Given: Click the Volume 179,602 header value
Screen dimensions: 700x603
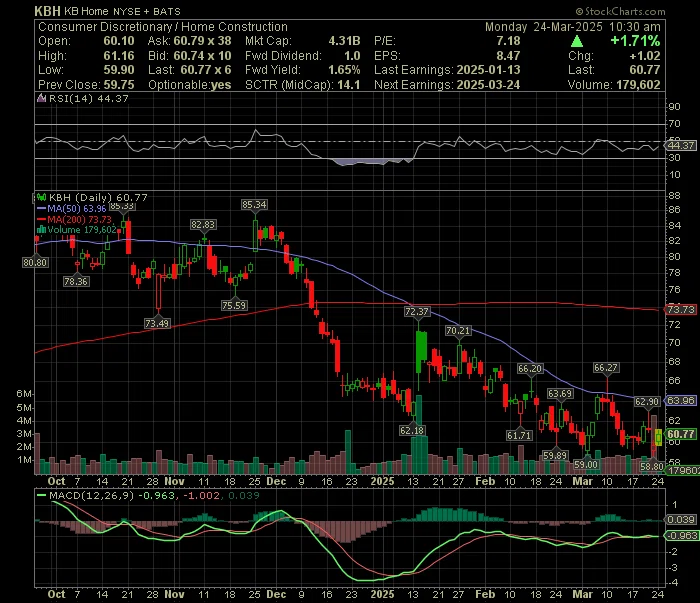Looking at the screenshot, I should (x=638, y=85).
